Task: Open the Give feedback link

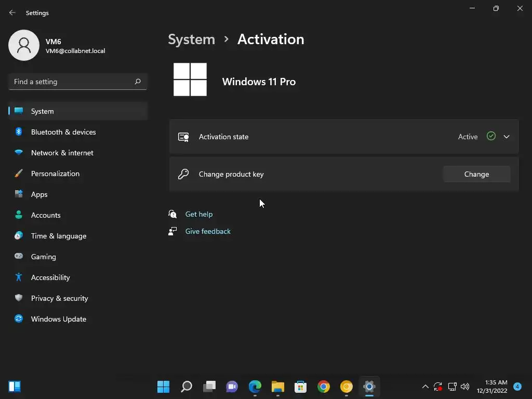Action: pos(208,231)
